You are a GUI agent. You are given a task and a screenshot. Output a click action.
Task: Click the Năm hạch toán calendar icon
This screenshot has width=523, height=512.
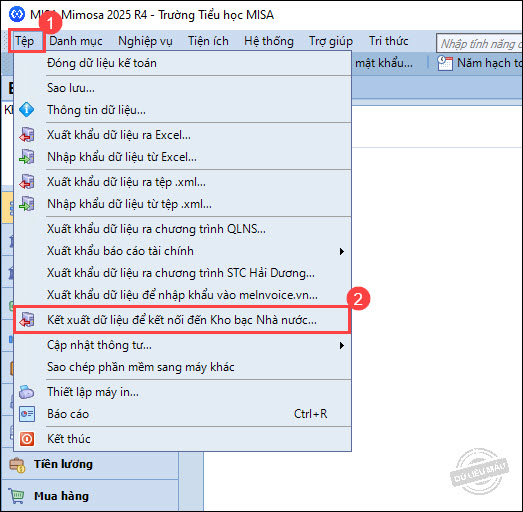coord(445,63)
